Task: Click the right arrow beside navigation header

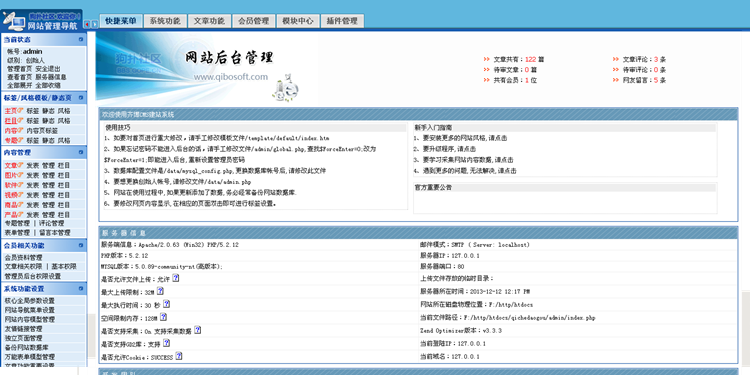Action: coord(95,24)
